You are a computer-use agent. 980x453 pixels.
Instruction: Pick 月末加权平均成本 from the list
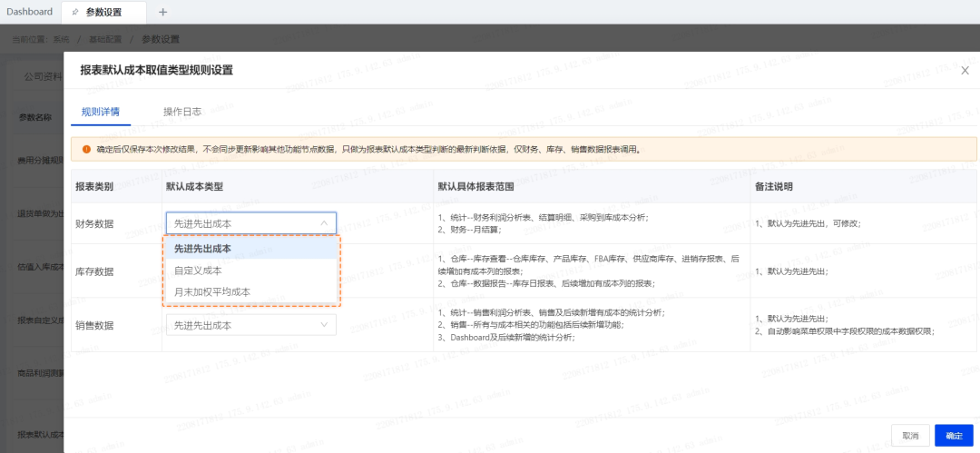pyautogui.click(x=212, y=291)
